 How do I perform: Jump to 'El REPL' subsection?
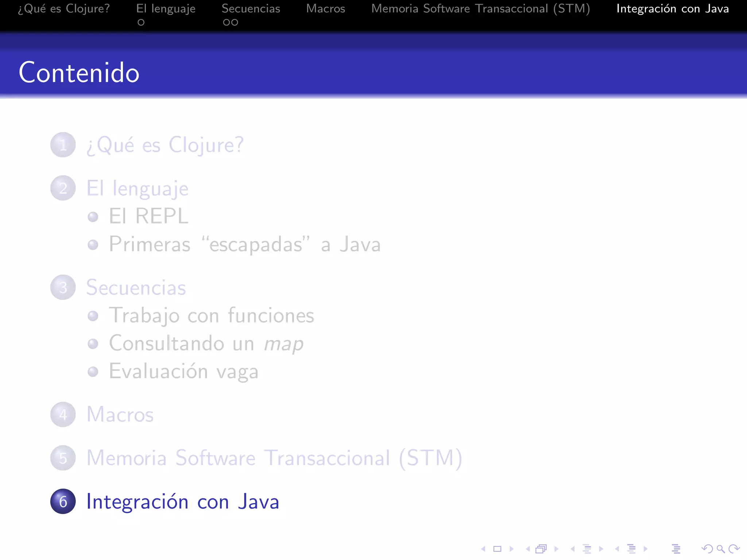(x=149, y=216)
